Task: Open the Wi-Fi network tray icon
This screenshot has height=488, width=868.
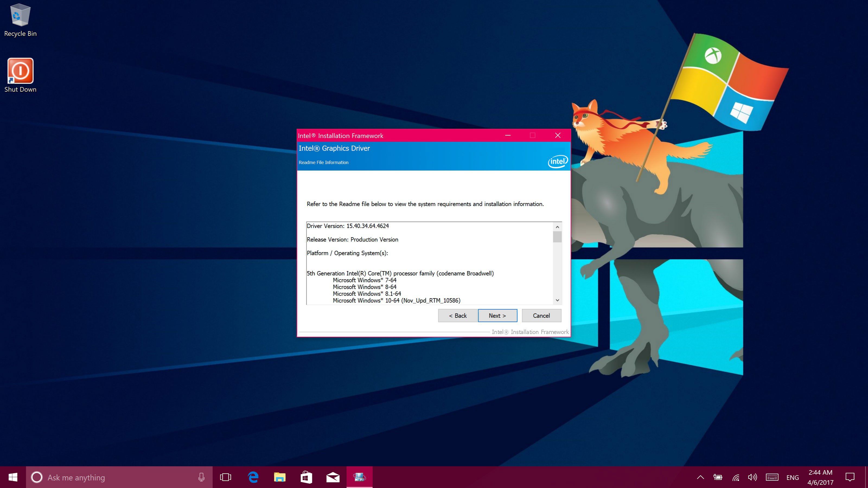Action: point(736,477)
